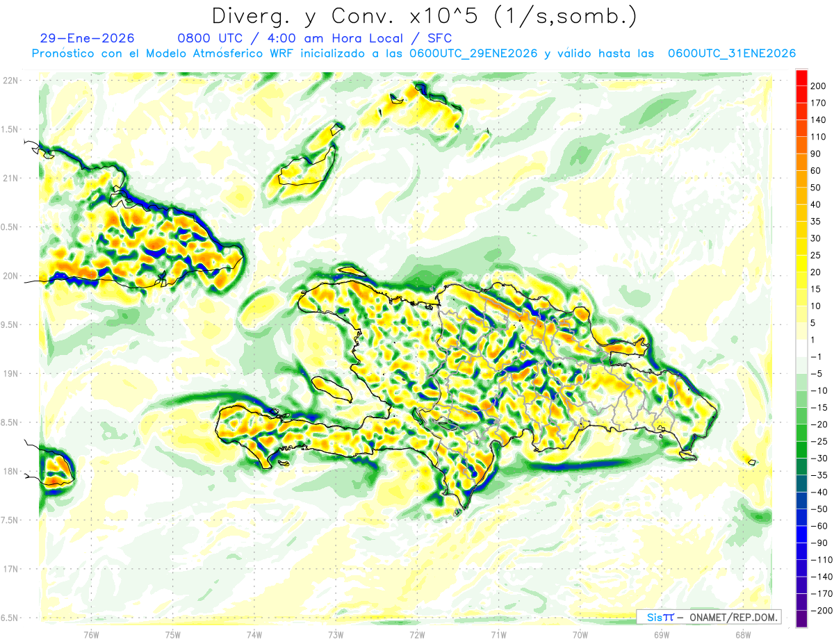Click the color bar value '140'

coord(819,120)
